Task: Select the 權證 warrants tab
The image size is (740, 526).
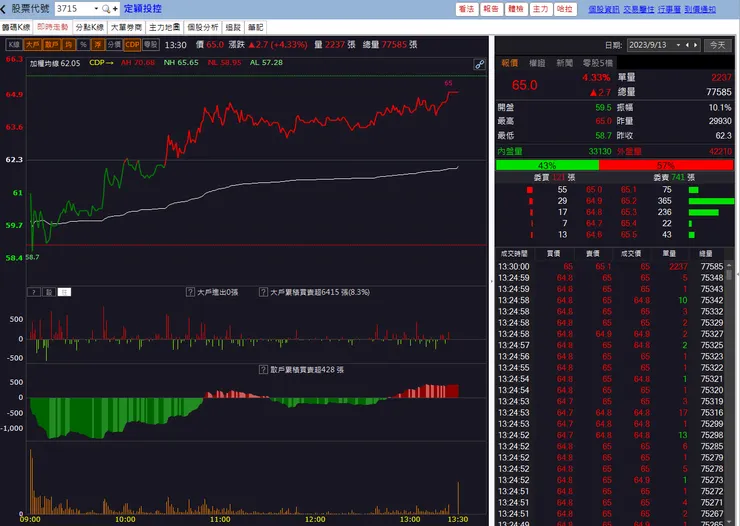Action: (x=537, y=63)
